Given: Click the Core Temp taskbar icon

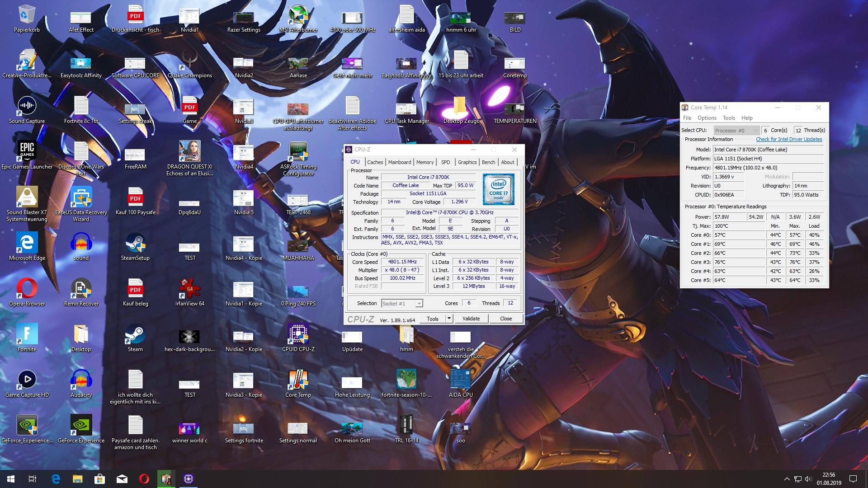Looking at the screenshot, I should [x=166, y=479].
